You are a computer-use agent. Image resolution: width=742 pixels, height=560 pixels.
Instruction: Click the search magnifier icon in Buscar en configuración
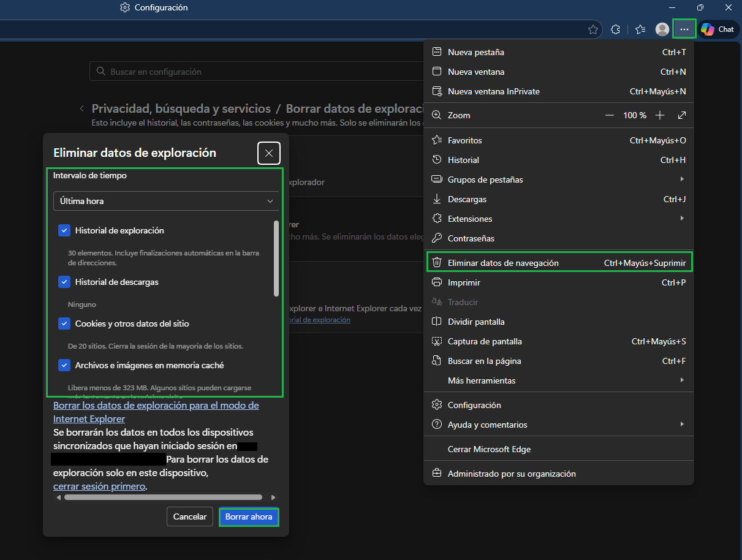click(100, 72)
